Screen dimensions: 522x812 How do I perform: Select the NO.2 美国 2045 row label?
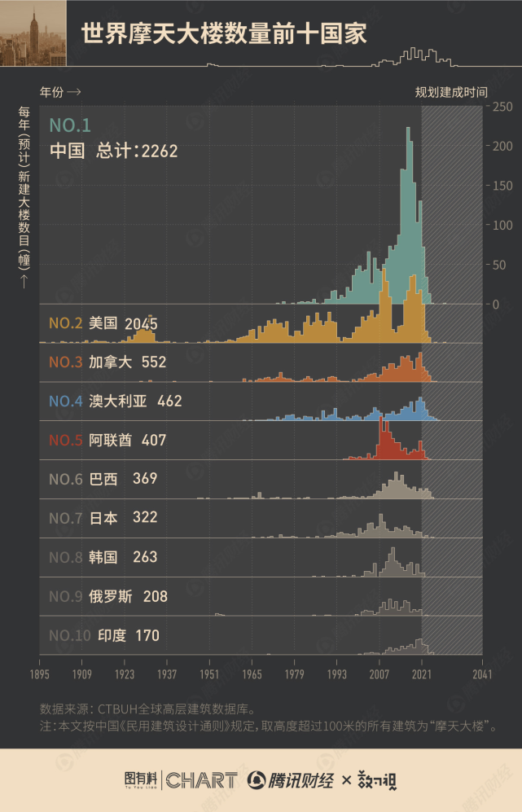click(x=103, y=323)
